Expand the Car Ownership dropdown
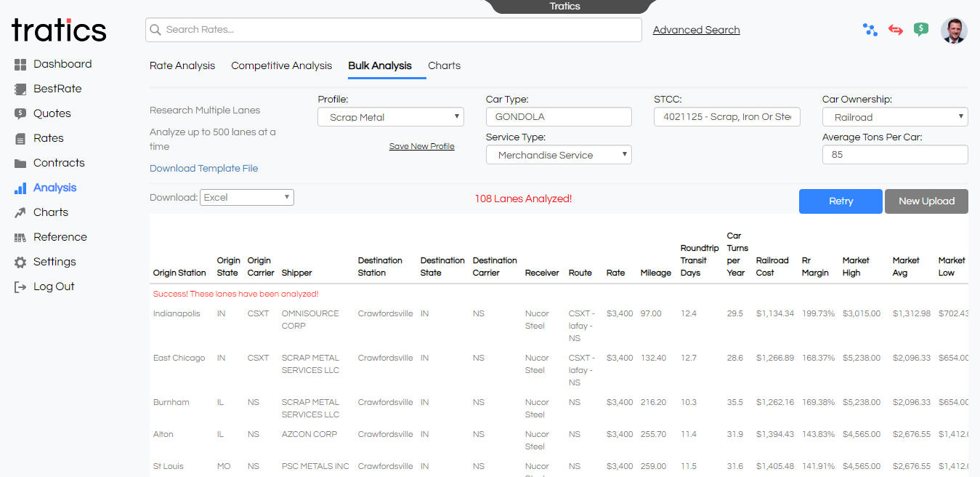 click(x=895, y=117)
